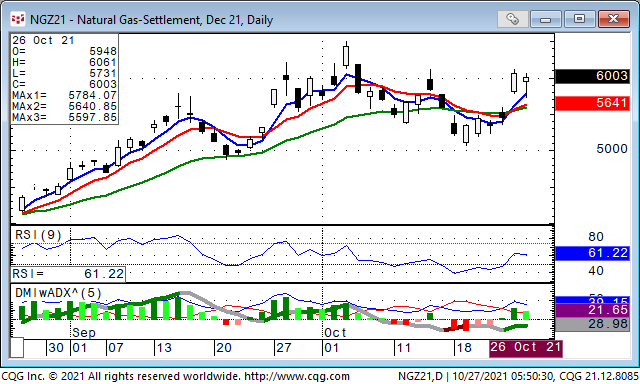Click the 'RSI= 61.22' value box
This screenshot has width=640, height=384.
(x=68, y=274)
